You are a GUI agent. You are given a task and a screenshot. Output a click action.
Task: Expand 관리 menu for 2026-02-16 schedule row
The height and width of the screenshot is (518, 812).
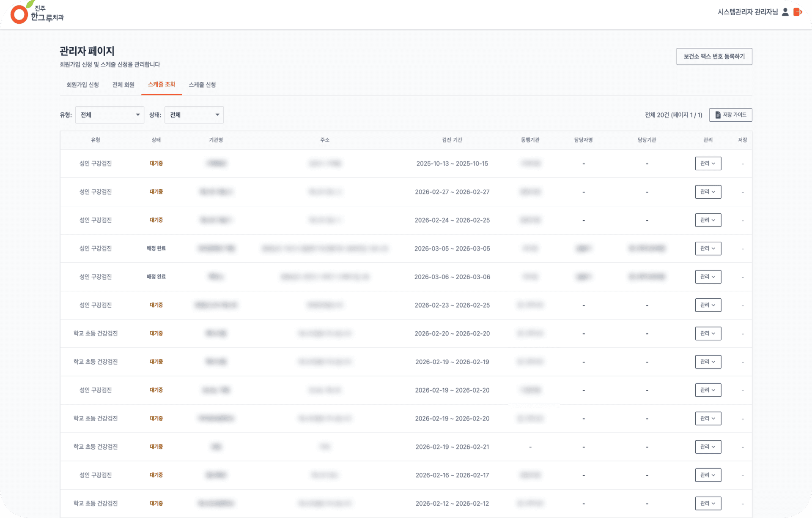(x=708, y=475)
